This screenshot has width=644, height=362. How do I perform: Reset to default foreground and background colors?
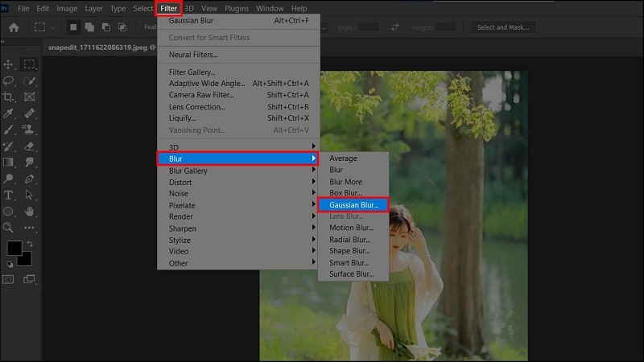[10, 265]
